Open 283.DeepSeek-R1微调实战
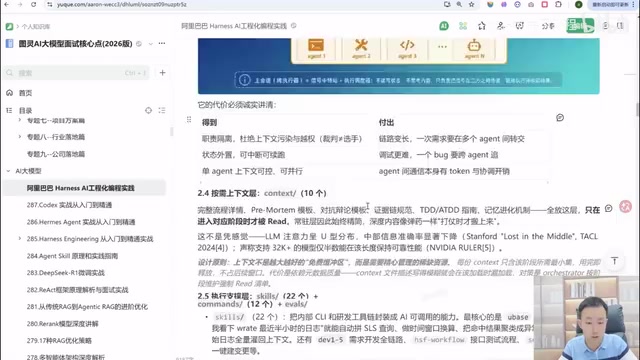640x360 pixels. tap(66, 273)
